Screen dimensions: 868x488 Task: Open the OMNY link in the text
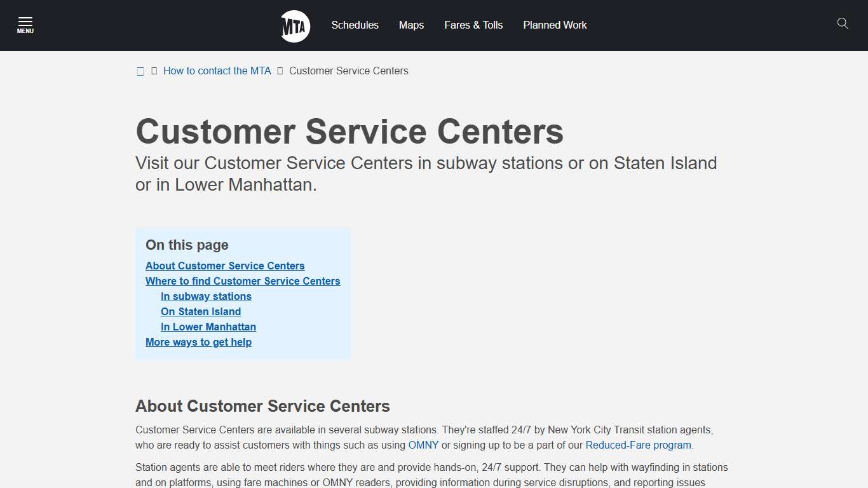pos(423,445)
